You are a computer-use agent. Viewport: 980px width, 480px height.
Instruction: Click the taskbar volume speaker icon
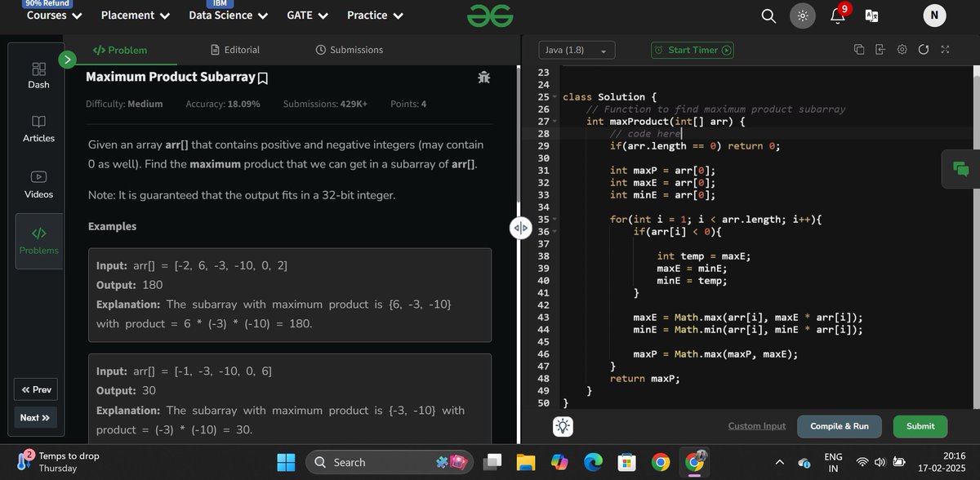click(x=880, y=463)
